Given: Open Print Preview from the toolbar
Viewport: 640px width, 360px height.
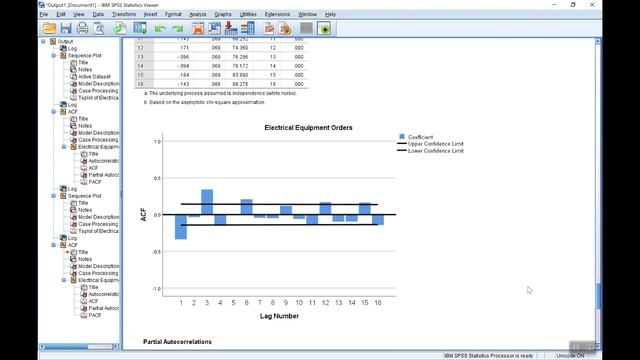Looking at the screenshot, I should pyautogui.click(x=99, y=28).
